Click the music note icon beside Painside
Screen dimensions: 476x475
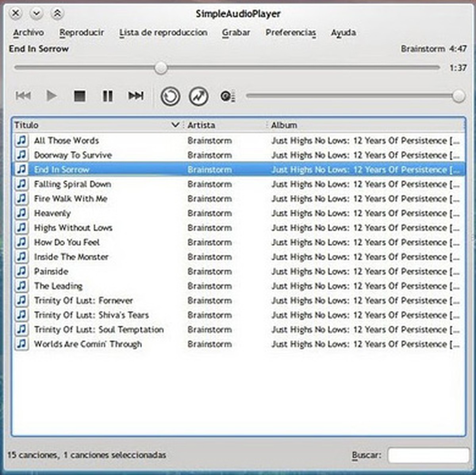click(x=22, y=271)
